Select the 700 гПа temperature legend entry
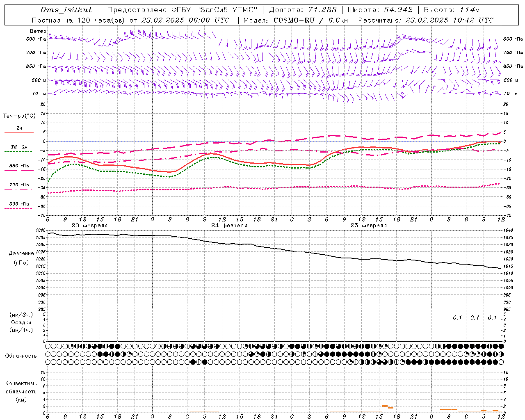Image resolution: width=525 pixels, height=420 pixels. [x=19, y=185]
